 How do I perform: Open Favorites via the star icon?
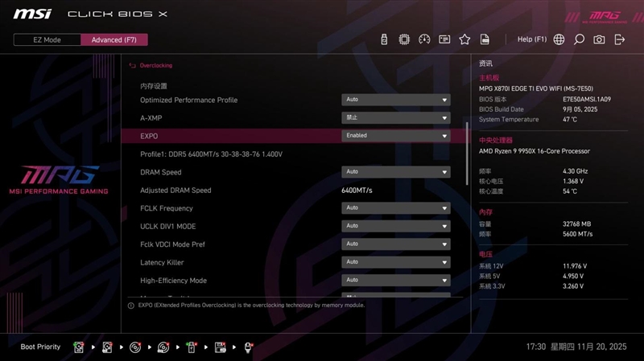(464, 39)
